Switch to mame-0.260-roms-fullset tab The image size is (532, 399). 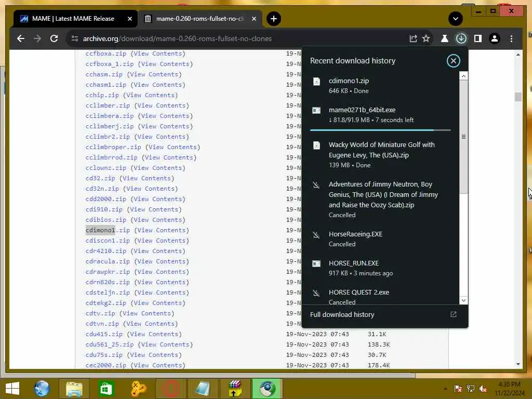click(x=199, y=19)
